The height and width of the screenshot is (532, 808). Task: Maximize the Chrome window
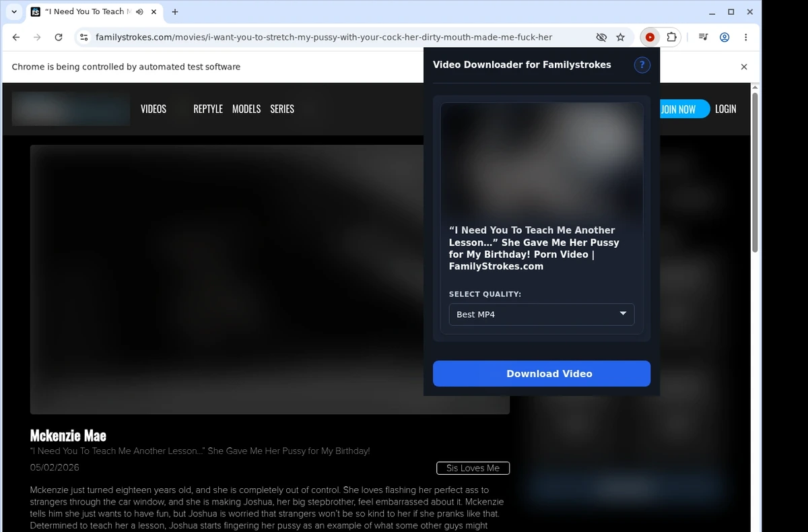coord(731,11)
